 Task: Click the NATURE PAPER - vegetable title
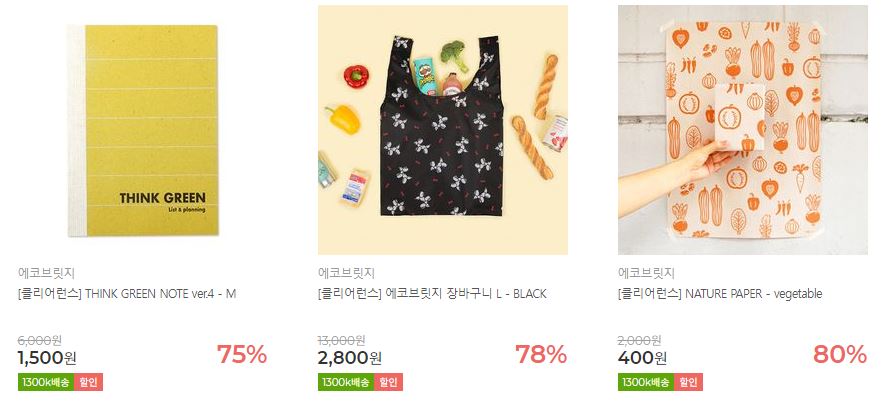pyautogui.click(x=720, y=294)
